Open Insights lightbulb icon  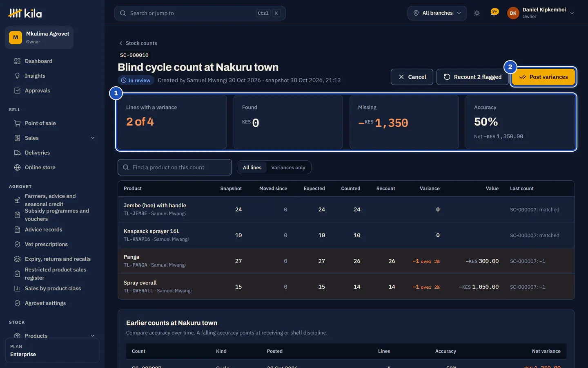coord(17,76)
